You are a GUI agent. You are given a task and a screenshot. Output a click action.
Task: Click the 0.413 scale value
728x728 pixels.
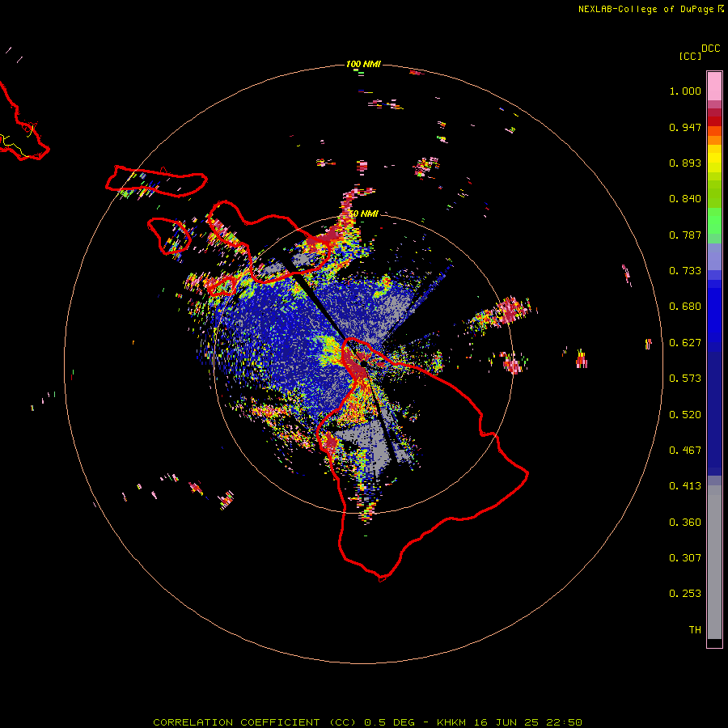pyautogui.click(x=685, y=486)
